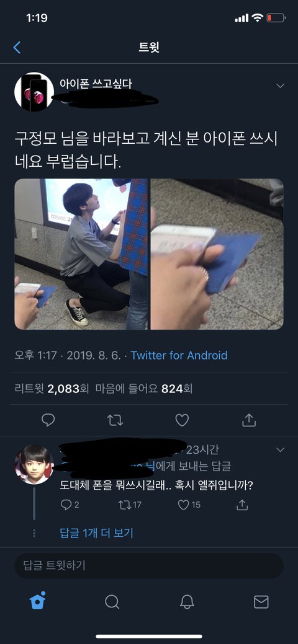Share the main tweet
Image resolution: width=298 pixels, height=644 pixels.
pos(248,420)
